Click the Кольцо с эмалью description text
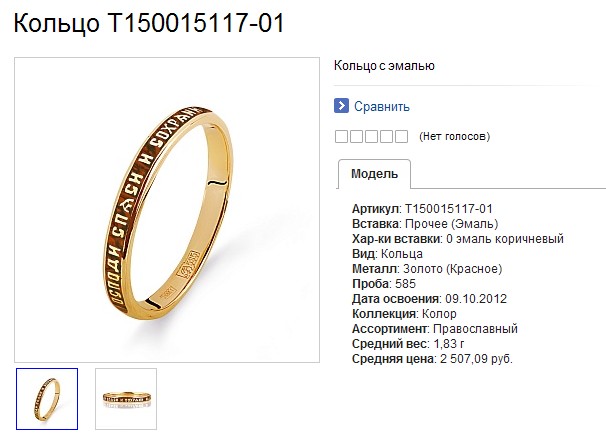Image resolution: width=606 pixels, height=435 pixels. 384,66
